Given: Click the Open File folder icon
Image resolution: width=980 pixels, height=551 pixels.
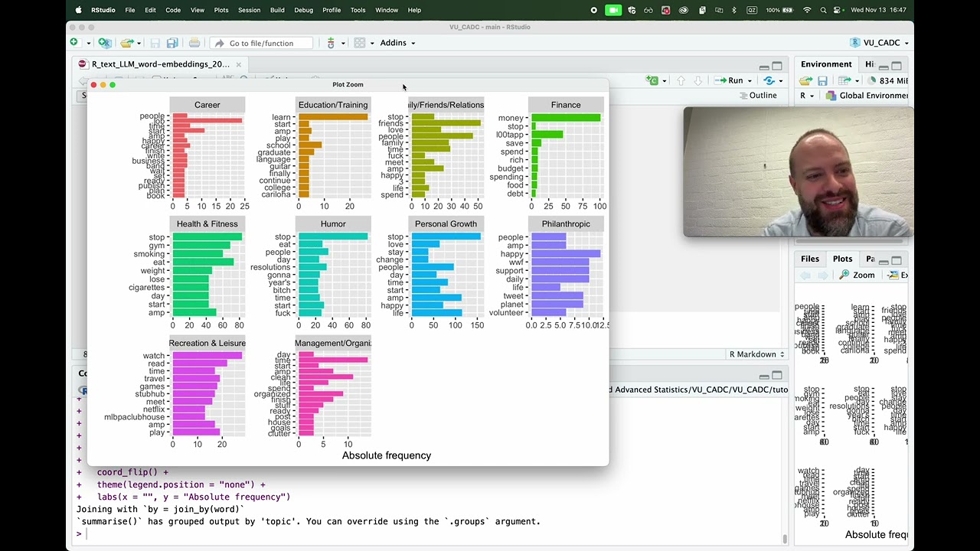Looking at the screenshot, I should (x=127, y=43).
